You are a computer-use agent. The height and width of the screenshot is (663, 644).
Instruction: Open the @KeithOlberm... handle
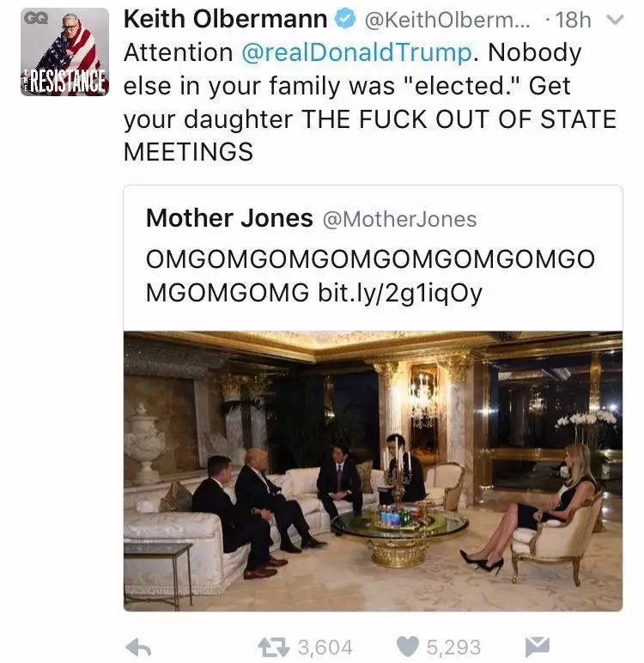click(x=447, y=20)
